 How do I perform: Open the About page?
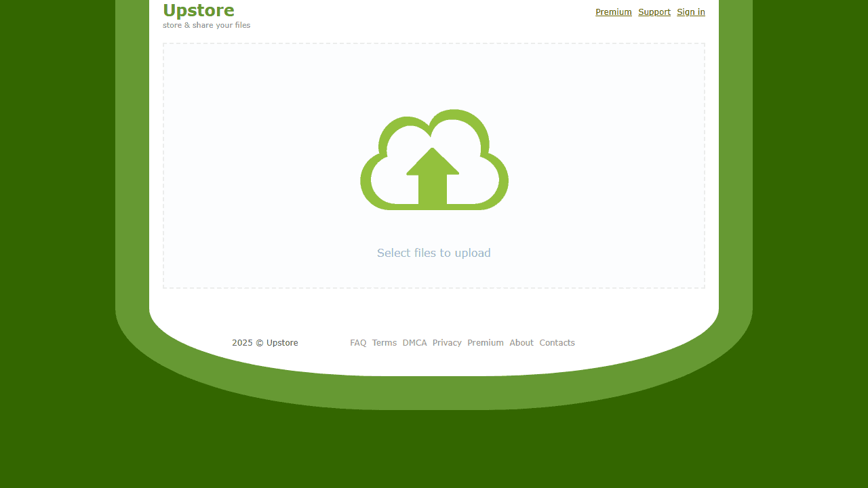(521, 342)
